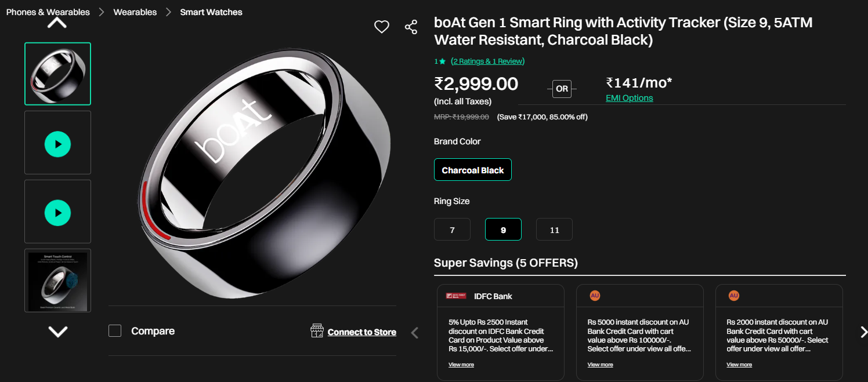Choose ring size 9 option

(503, 230)
